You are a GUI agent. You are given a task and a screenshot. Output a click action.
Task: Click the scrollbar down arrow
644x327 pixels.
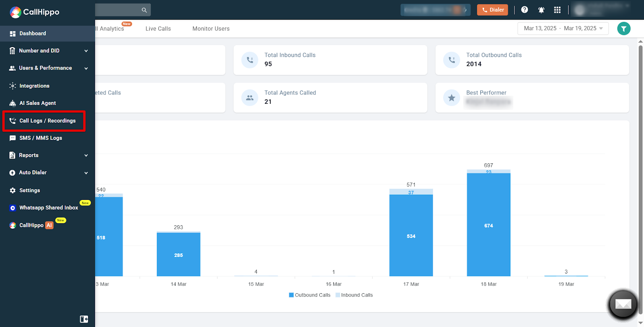tap(640, 323)
